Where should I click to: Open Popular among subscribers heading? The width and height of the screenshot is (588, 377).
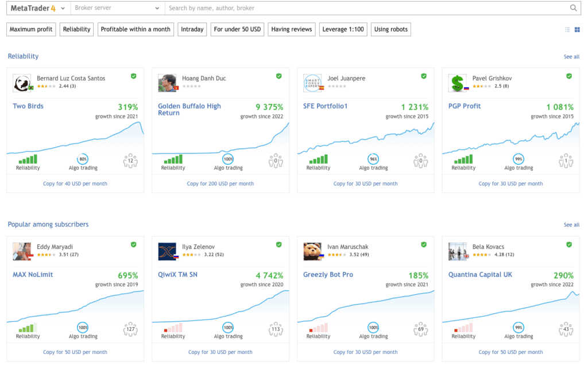point(48,224)
